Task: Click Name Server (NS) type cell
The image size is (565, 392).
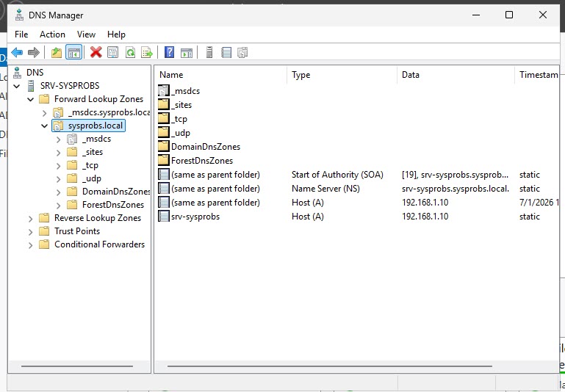Action: click(325, 189)
